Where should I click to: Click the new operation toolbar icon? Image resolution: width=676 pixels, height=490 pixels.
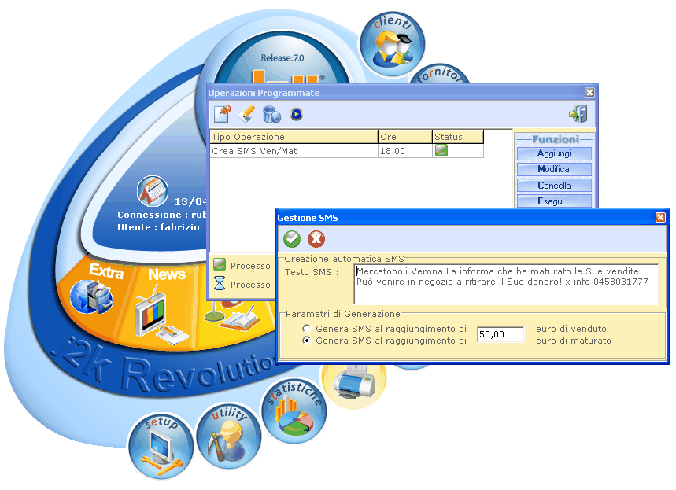(x=222, y=114)
